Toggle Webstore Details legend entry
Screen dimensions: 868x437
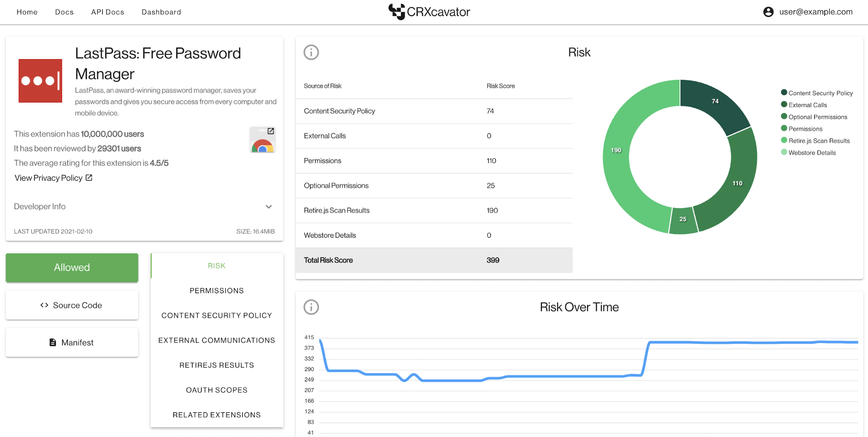click(x=808, y=152)
